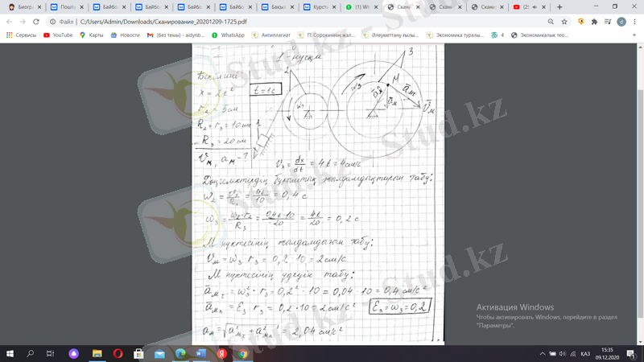Open the volume control in the tray
The width and height of the screenshot is (644, 362).
(x=562, y=354)
